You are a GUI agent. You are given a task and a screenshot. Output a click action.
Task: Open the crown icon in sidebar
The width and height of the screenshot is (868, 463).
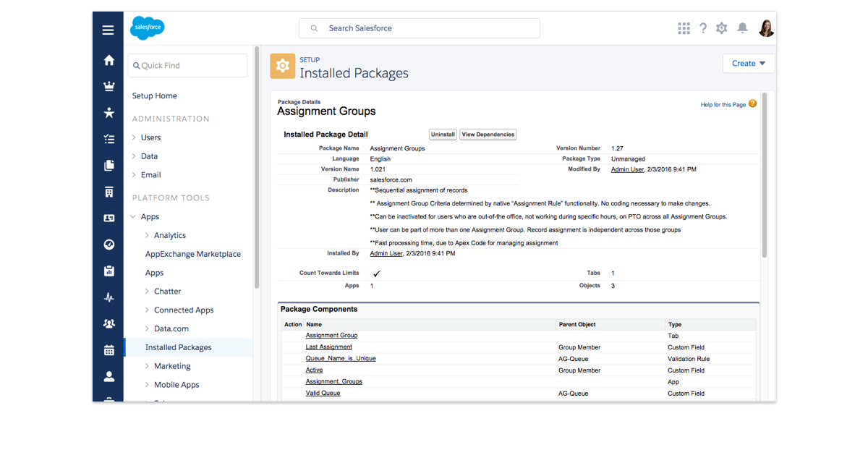click(x=109, y=87)
